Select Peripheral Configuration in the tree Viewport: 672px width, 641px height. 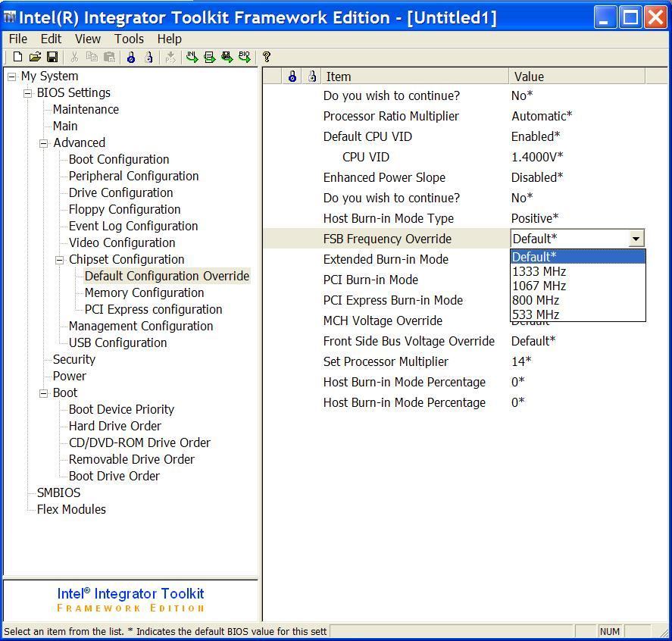pyautogui.click(x=133, y=176)
